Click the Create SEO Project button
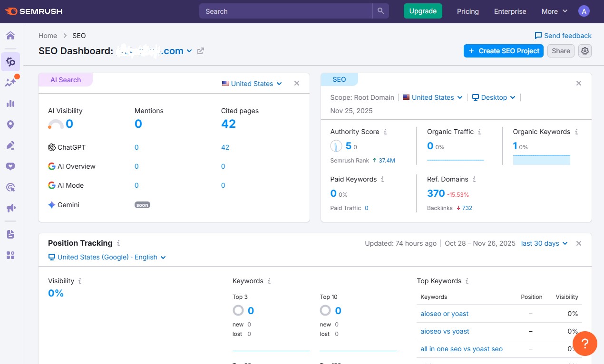This screenshot has width=604, height=364. [503, 51]
